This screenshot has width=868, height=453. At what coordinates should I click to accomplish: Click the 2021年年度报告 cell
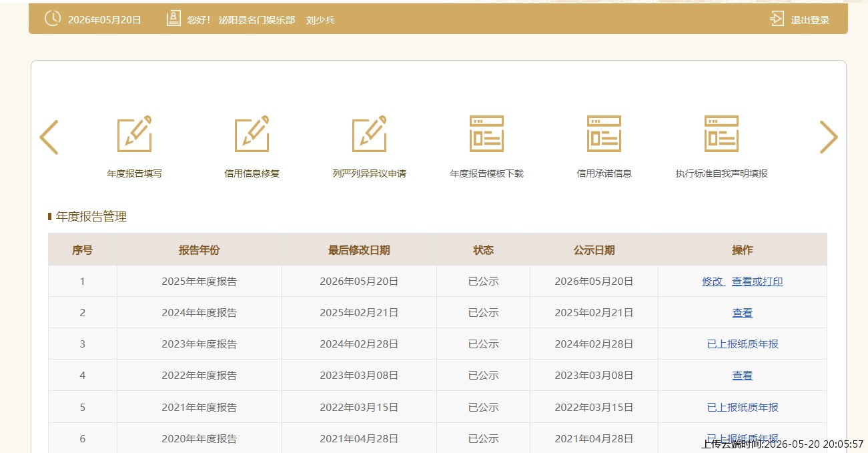point(199,407)
